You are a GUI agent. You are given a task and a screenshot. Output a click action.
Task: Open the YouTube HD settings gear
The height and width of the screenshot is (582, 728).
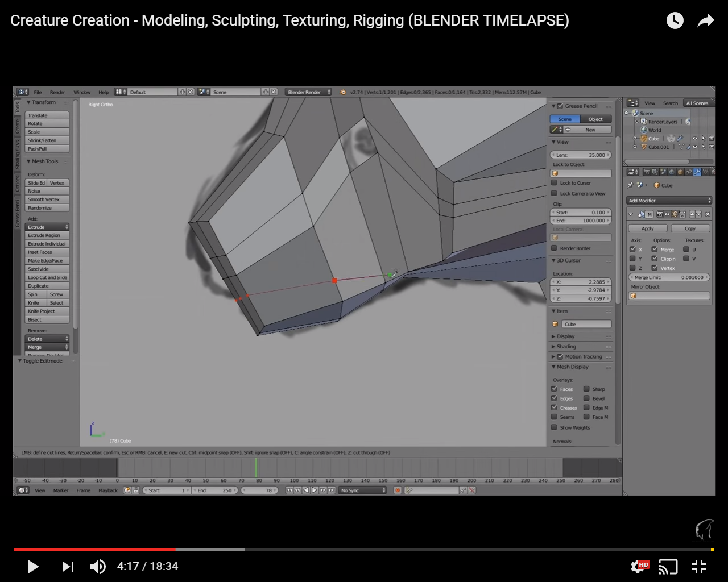[x=639, y=566]
